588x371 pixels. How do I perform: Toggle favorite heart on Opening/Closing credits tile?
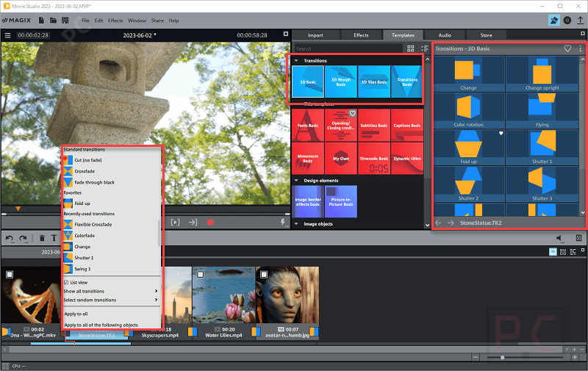tap(353, 113)
